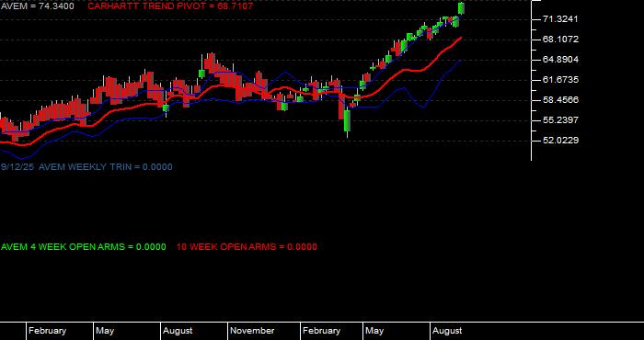The height and width of the screenshot is (340, 644).
Task: Select the CARHARTT TREND PIVOT = 68.7107 label
Action: point(170,6)
